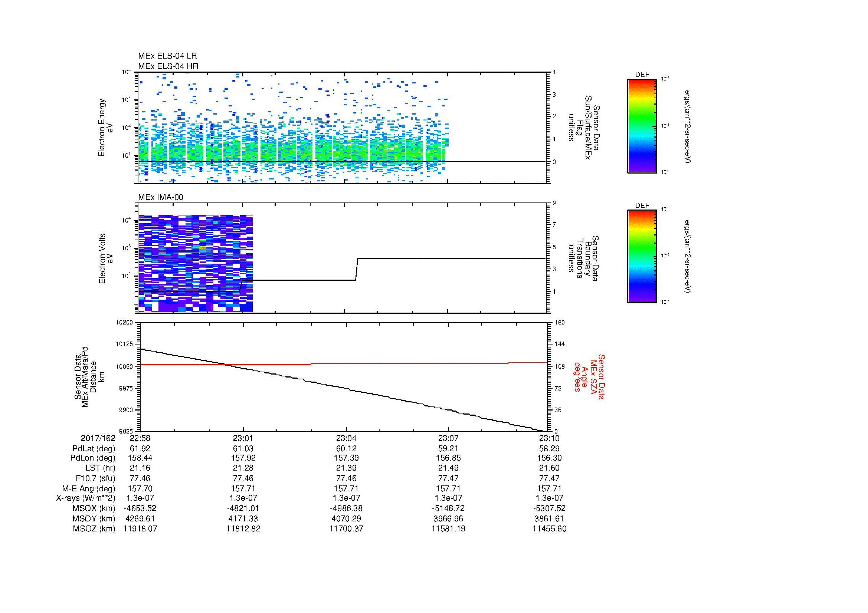This screenshot has height=613, width=868.
Task: Click the 'MEx ELS-04 HR' plot title
Action: [x=168, y=66]
